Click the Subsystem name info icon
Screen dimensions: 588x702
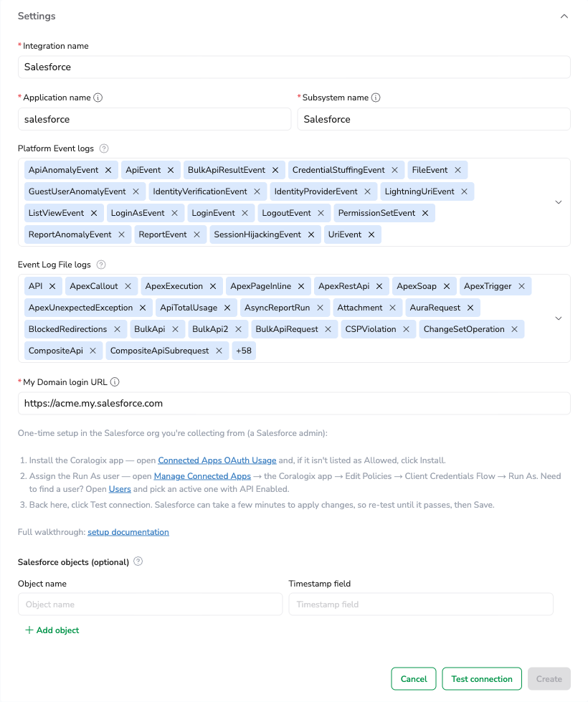click(376, 98)
